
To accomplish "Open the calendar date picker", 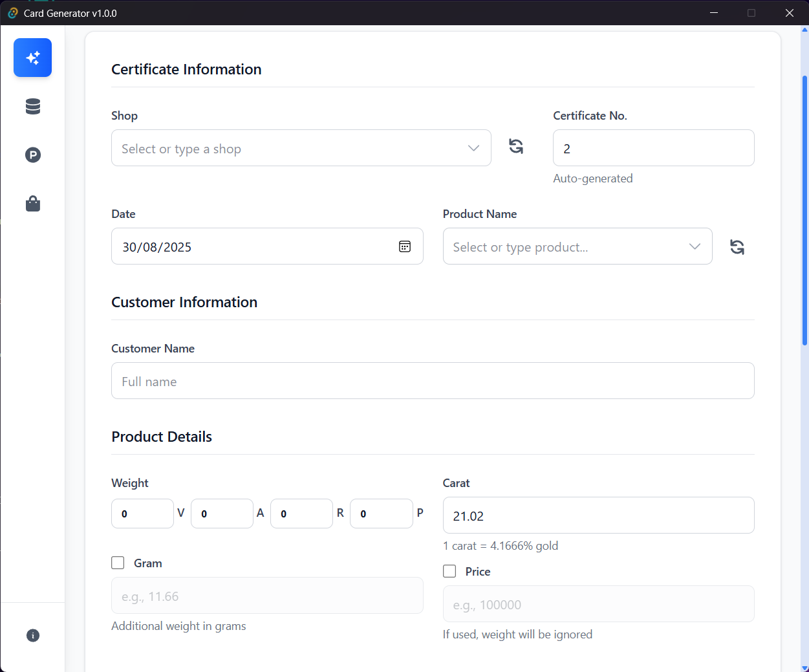I will coord(404,246).
